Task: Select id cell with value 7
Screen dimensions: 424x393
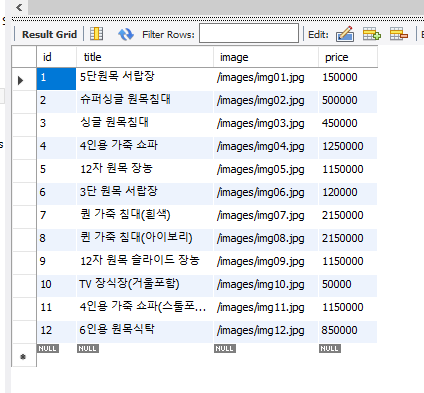Action: pos(56,216)
